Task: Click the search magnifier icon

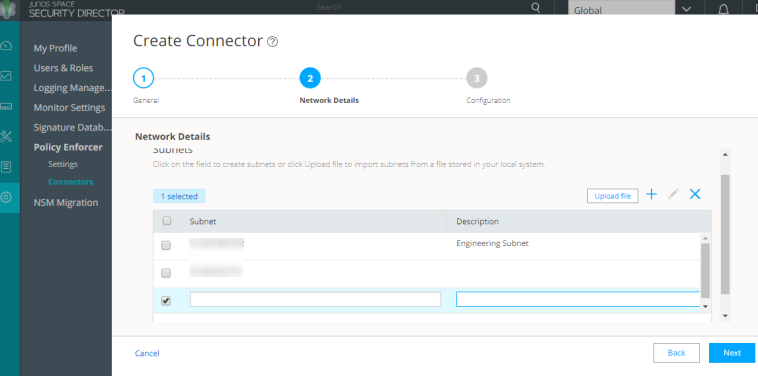Action: (x=536, y=8)
